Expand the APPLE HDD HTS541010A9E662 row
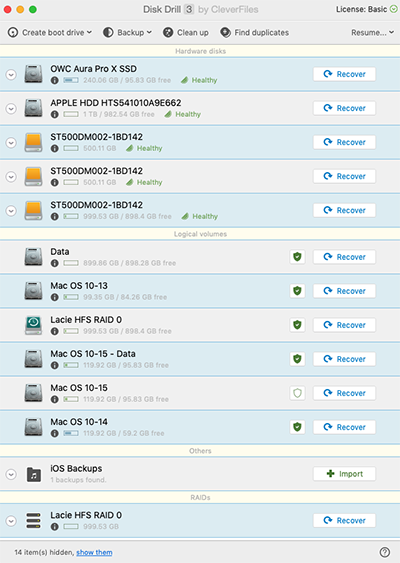The image size is (400, 563). coord(11,108)
